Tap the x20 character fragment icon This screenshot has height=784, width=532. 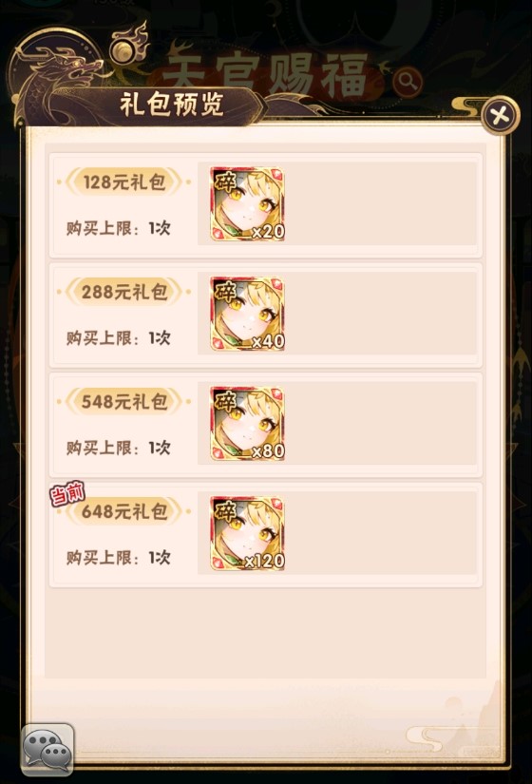tap(248, 204)
